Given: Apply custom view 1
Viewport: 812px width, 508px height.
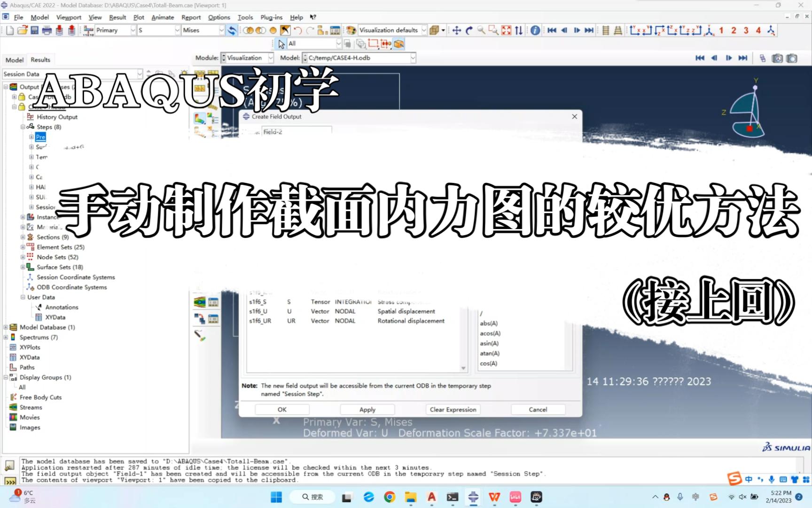Looking at the screenshot, I should (721, 30).
